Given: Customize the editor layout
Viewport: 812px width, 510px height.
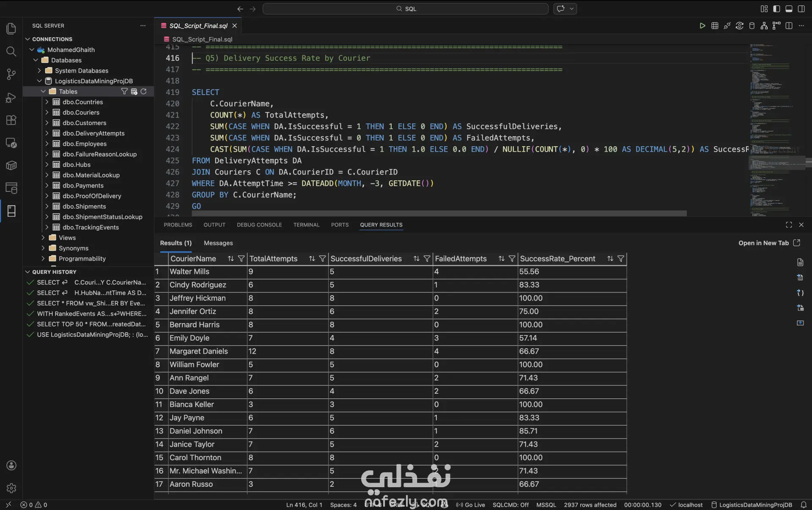Looking at the screenshot, I should (764, 9).
